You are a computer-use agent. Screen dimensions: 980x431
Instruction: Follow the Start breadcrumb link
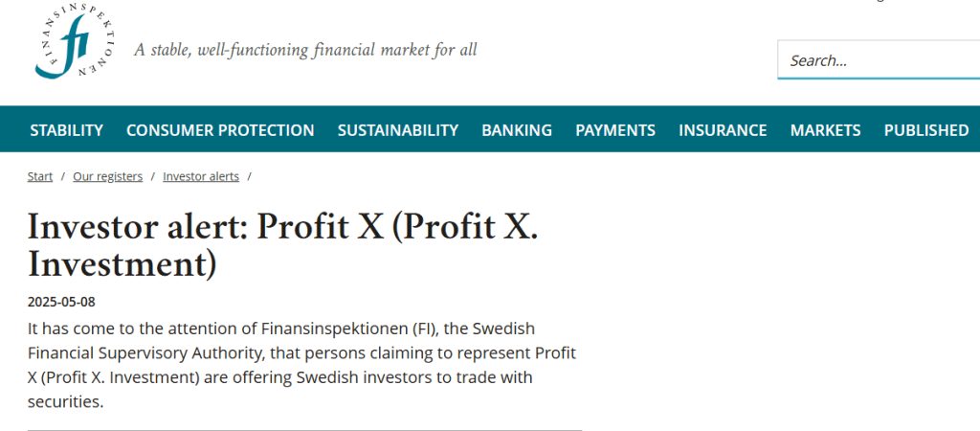(40, 176)
